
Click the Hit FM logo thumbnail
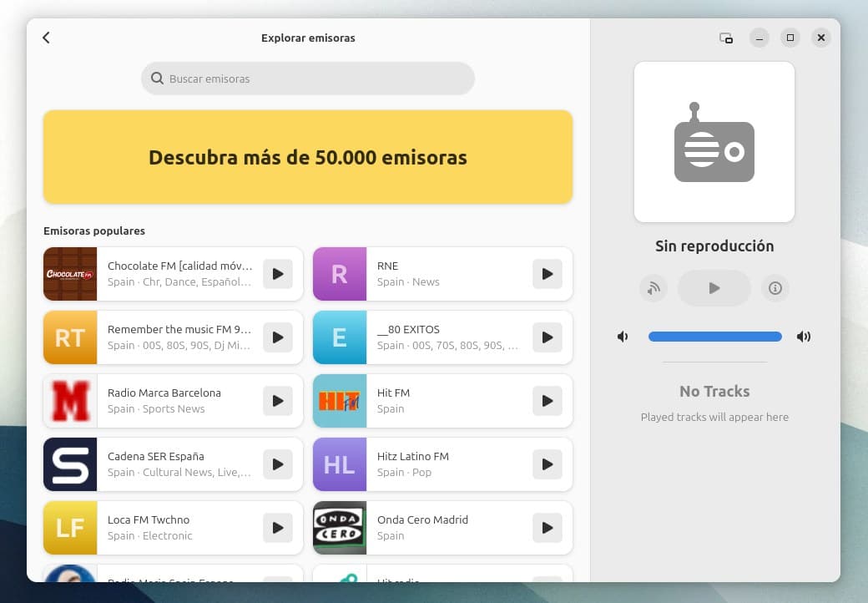[340, 401]
